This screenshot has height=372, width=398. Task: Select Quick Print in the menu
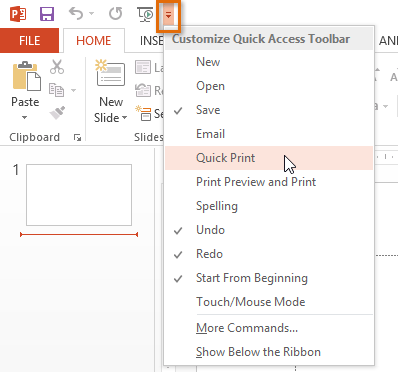coord(269,158)
